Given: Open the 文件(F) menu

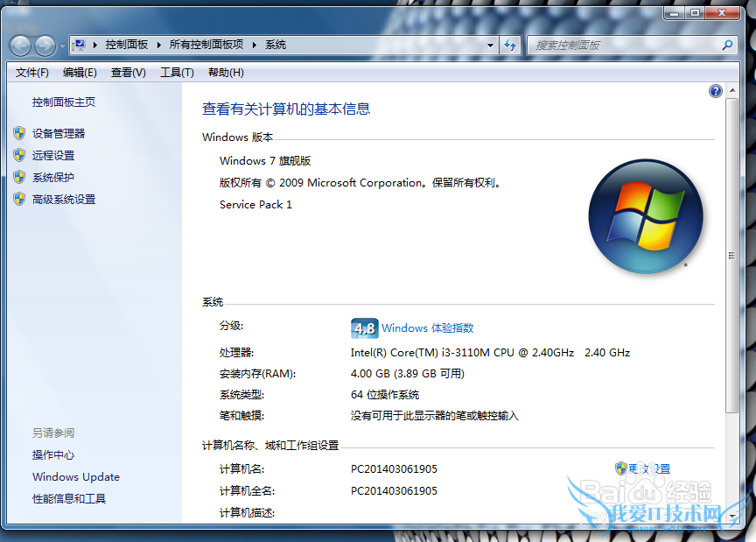Looking at the screenshot, I should pyautogui.click(x=31, y=73).
